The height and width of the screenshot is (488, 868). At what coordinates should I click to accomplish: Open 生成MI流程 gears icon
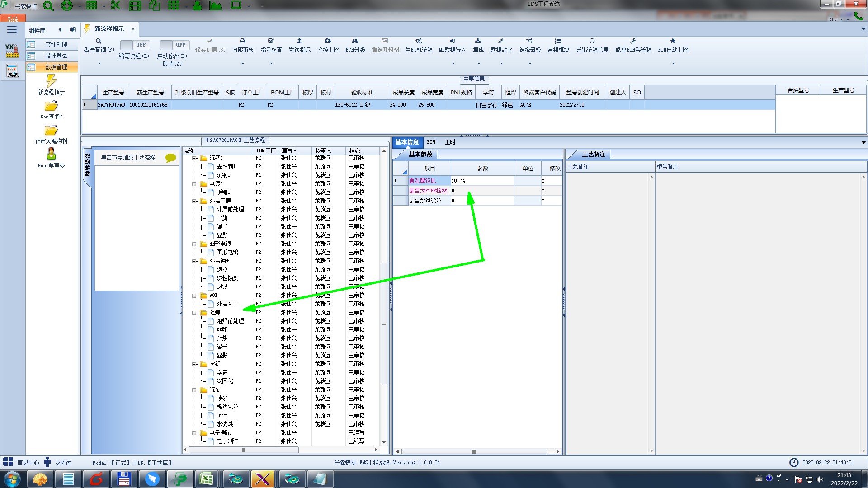419,41
